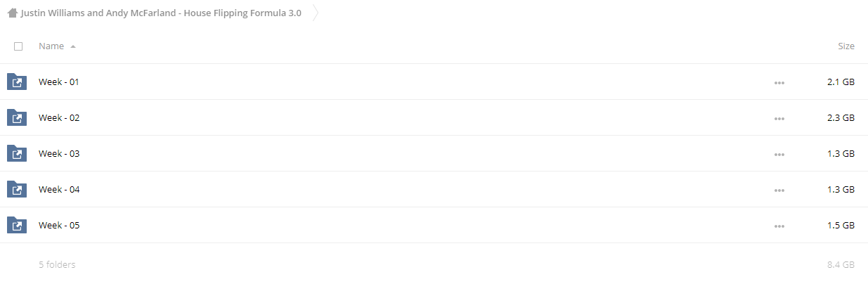Viewport: 868px width, 291px height.
Task: Show actions menu for Week - 02
Action: click(x=779, y=119)
